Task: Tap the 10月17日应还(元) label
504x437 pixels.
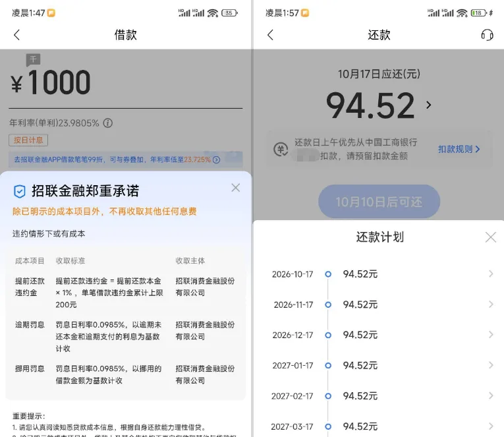Action: [379, 74]
